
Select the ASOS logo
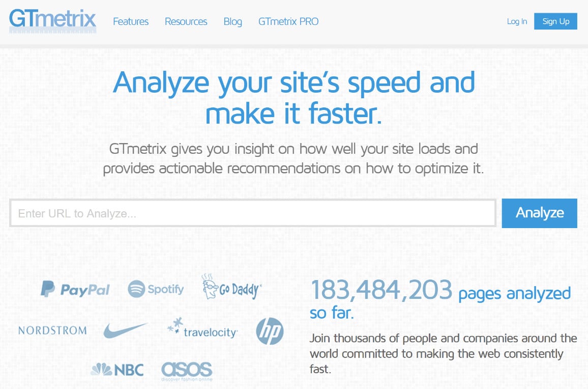tap(186, 369)
